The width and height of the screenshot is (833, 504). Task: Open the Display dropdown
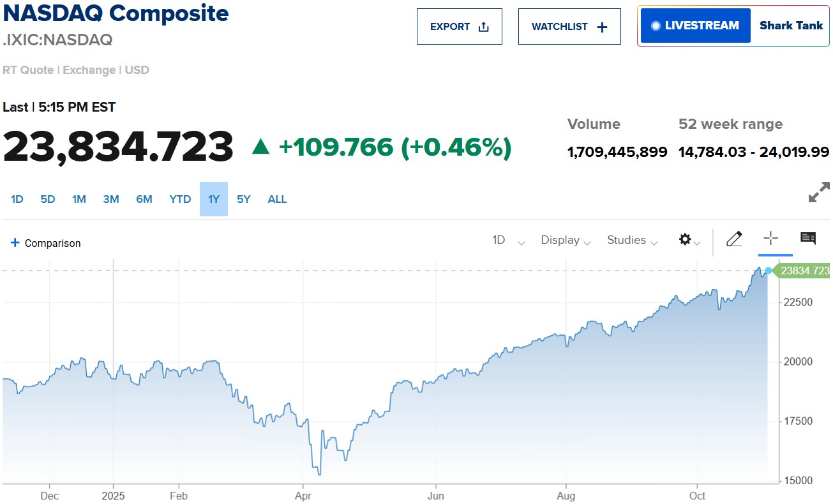pyautogui.click(x=566, y=241)
